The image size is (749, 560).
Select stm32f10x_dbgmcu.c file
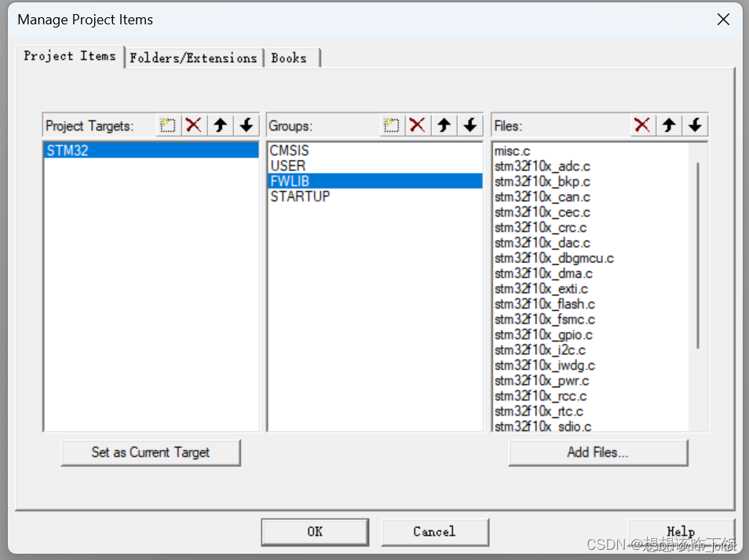point(591,258)
